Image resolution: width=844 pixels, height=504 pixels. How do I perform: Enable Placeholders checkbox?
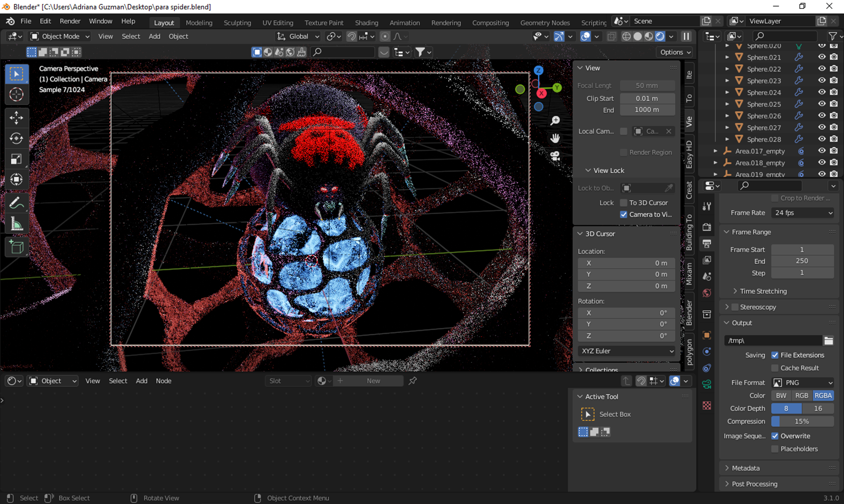point(775,449)
